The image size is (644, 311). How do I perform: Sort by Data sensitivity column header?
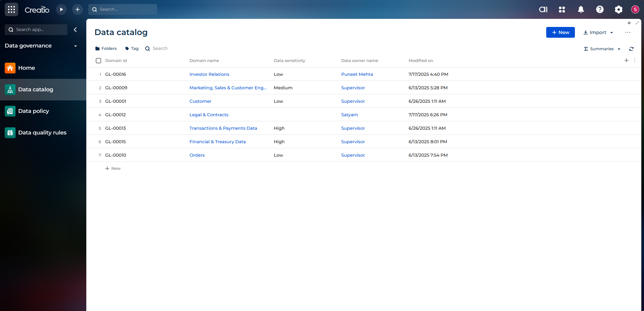[x=289, y=61]
